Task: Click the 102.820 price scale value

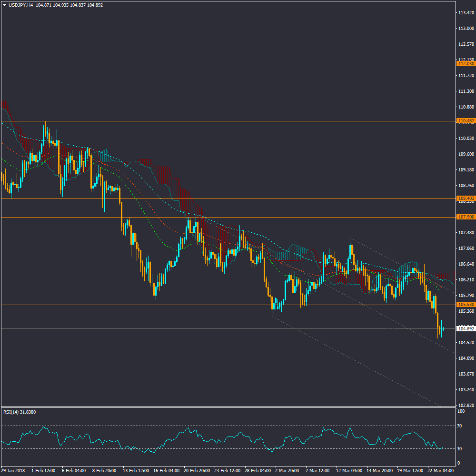Action: pos(466,405)
